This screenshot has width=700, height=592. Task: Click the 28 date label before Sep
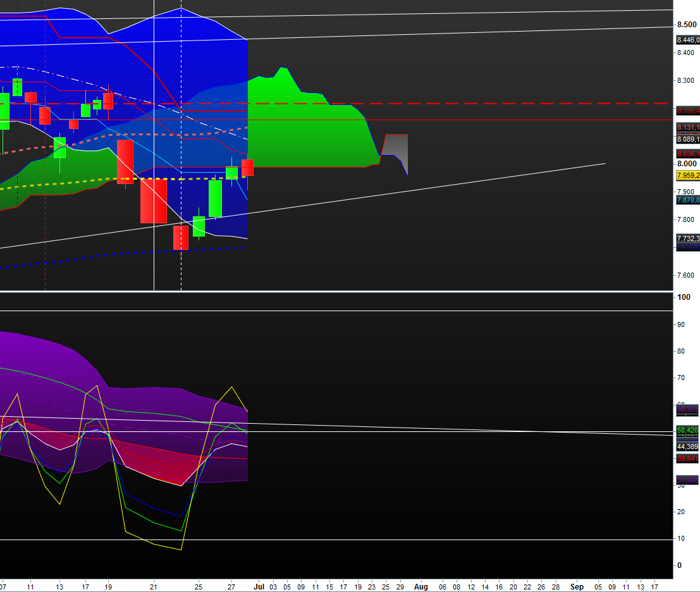click(556, 587)
